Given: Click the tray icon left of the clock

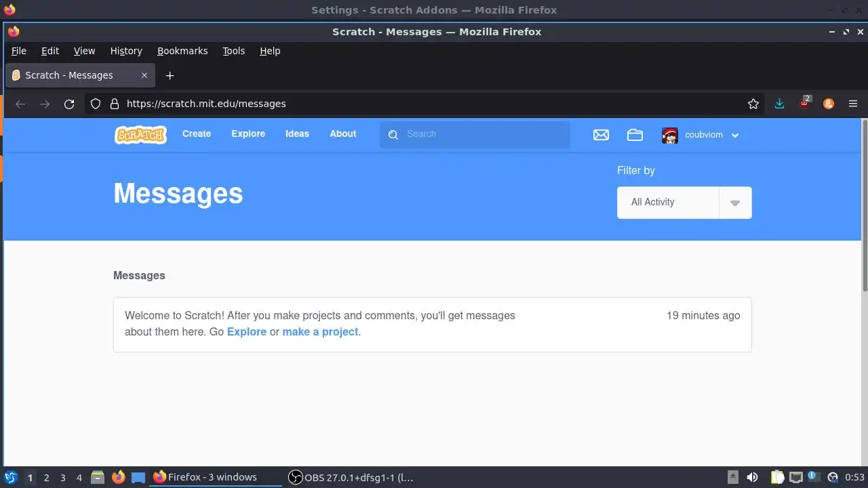Looking at the screenshot, I should (833, 477).
